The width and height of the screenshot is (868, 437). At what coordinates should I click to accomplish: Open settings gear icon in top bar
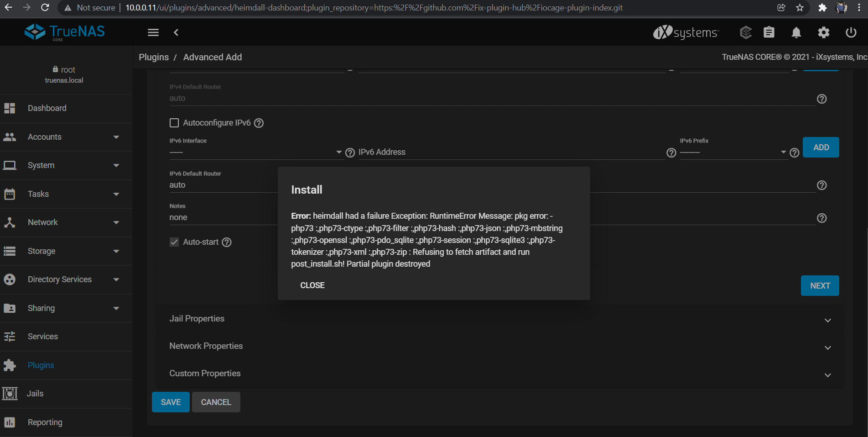tap(824, 32)
